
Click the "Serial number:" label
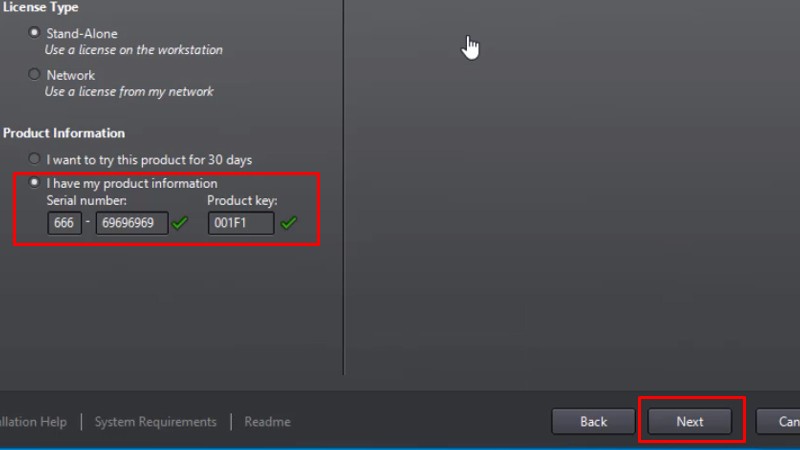pyautogui.click(x=84, y=200)
